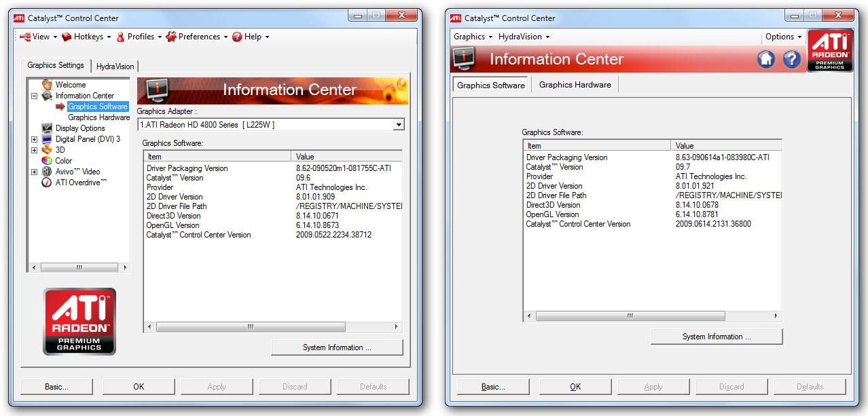Click the 09.7 software table scrollbar right arrow
The height and width of the screenshot is (416, 868).
[x=776, y=316]
